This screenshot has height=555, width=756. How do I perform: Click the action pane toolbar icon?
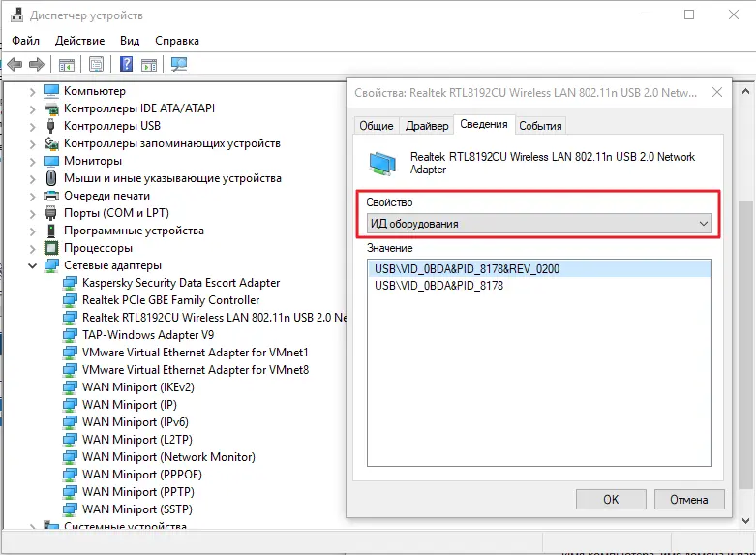click(x=149, y=64)
